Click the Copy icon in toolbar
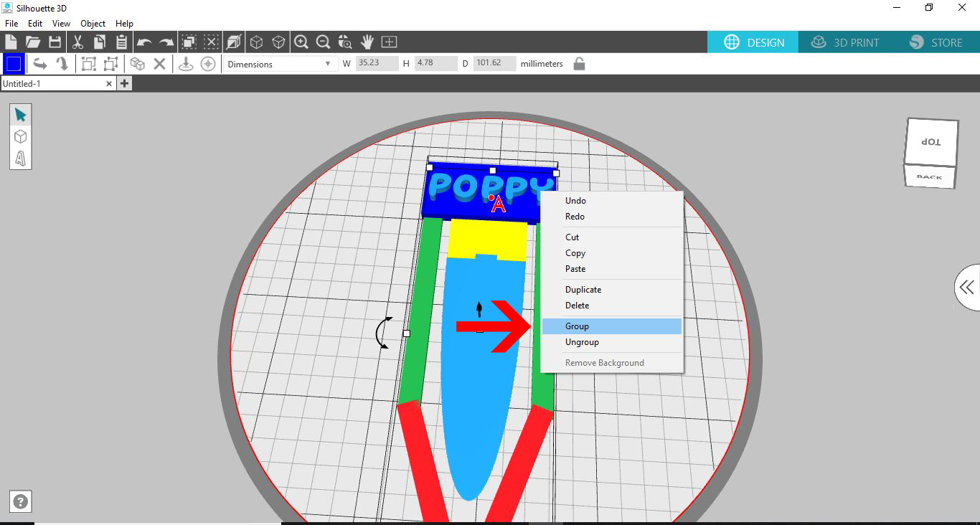The height and width of the screenshot is (525, 980). pyautogui.click(x=99, y=42)
